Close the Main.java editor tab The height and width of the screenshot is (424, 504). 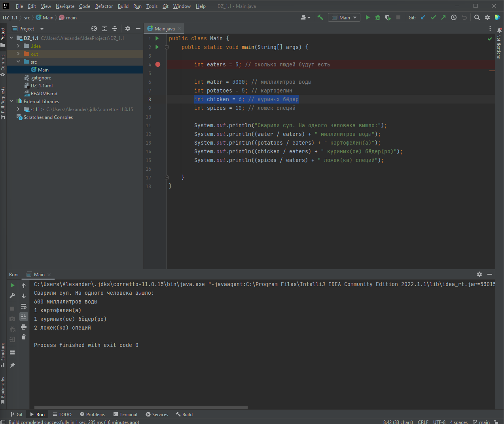pyautogui.click(x=179, y=28)
